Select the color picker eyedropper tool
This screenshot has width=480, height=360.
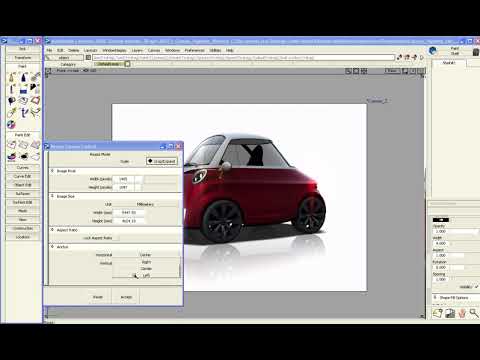(12, 113)
